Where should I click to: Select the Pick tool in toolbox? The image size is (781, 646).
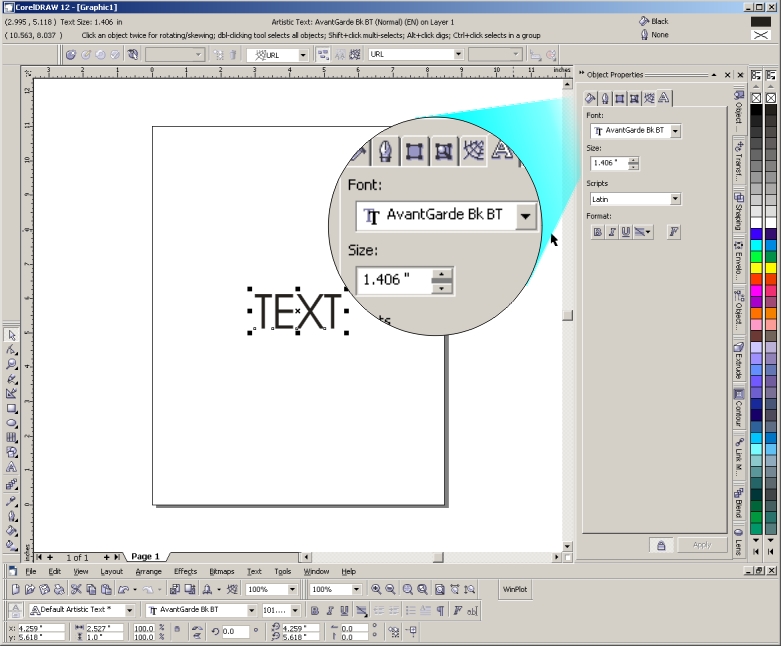point(11,335)
